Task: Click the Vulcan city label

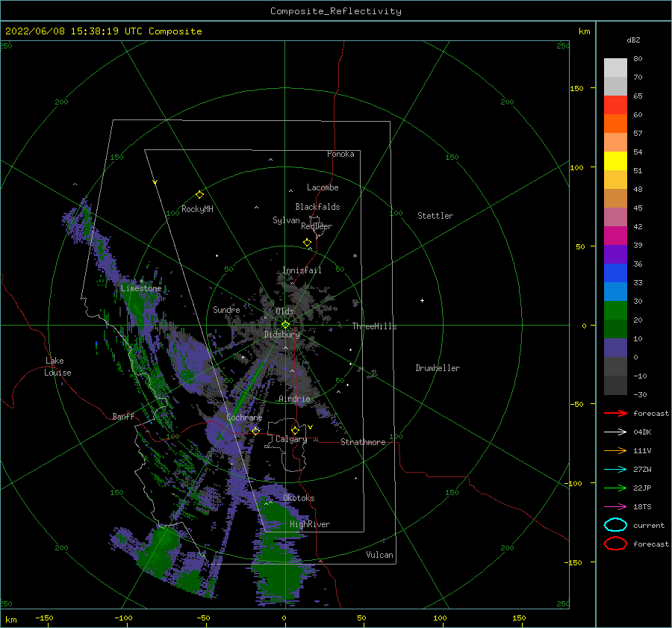Action: [379, 555]
